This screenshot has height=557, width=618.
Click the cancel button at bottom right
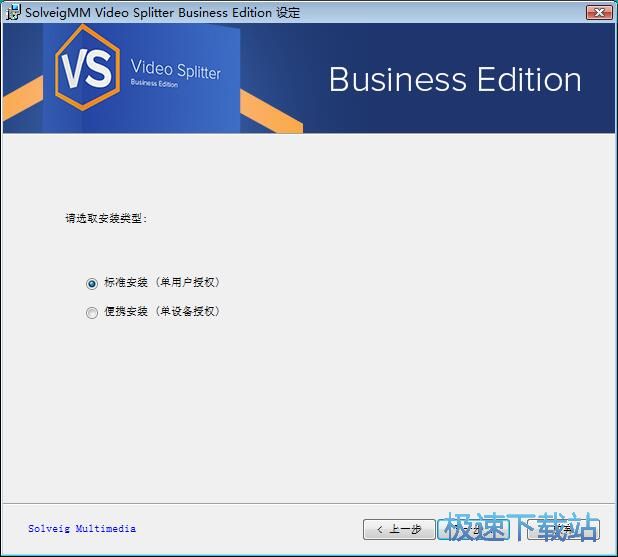pos(564,529)
